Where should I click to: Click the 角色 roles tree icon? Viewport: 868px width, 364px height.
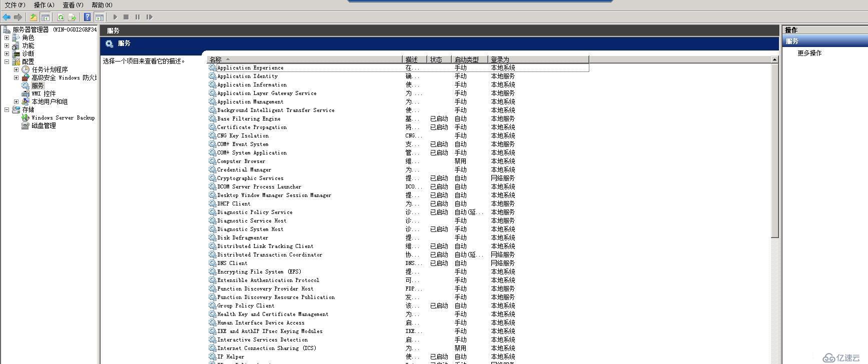click(x=16, y=37)
